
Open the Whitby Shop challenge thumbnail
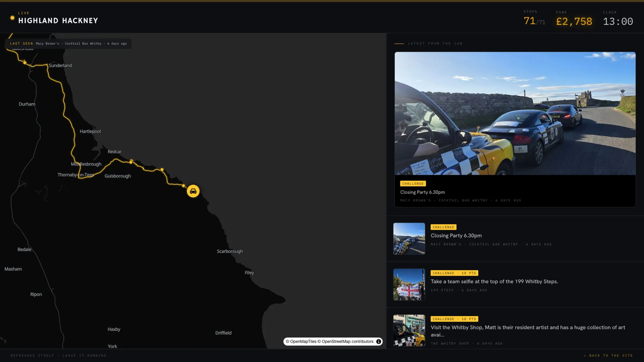[409, 330]
